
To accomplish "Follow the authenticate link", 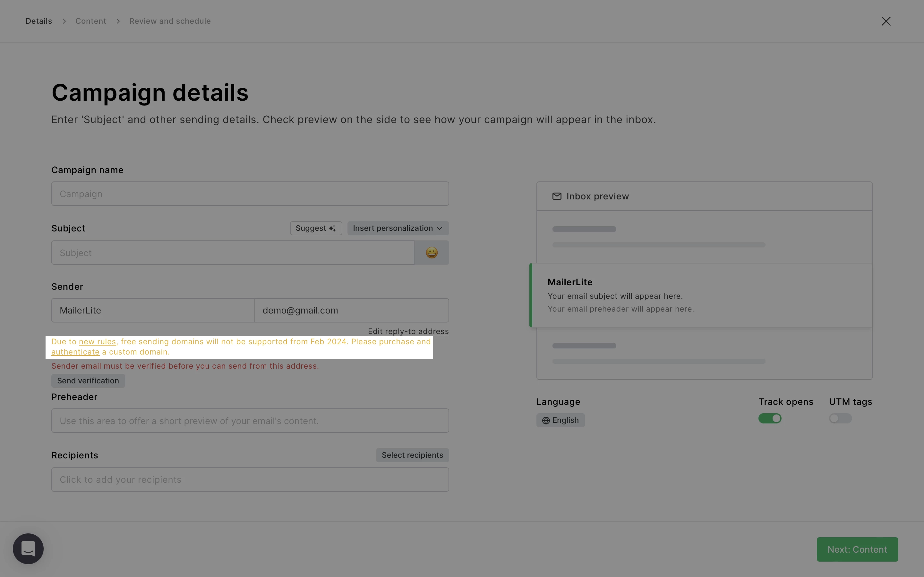I will [x=75, y=352].
